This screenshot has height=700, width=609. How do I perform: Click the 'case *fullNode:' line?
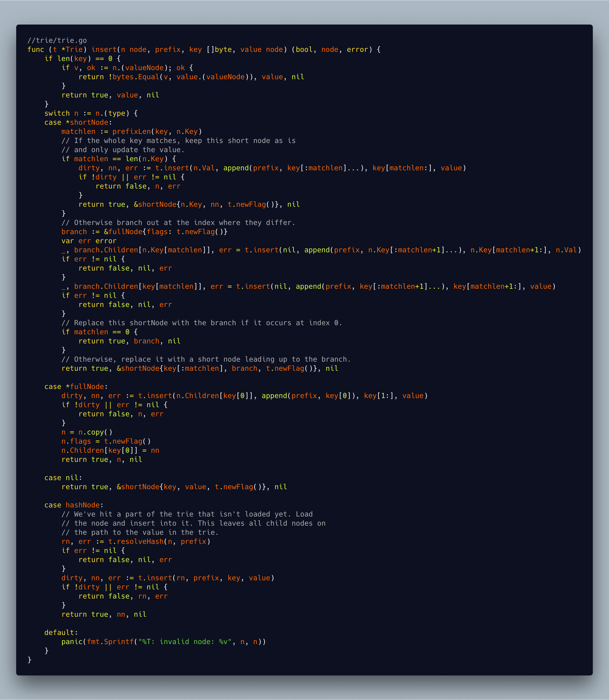pyautogui.click(x=76, y=387)
